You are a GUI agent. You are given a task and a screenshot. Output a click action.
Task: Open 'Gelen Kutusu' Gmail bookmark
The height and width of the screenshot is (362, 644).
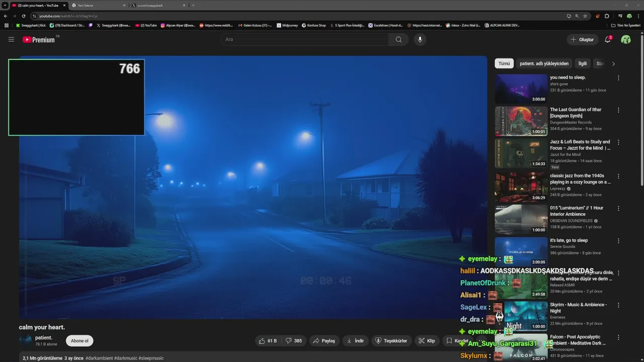(x=255, y=25)
